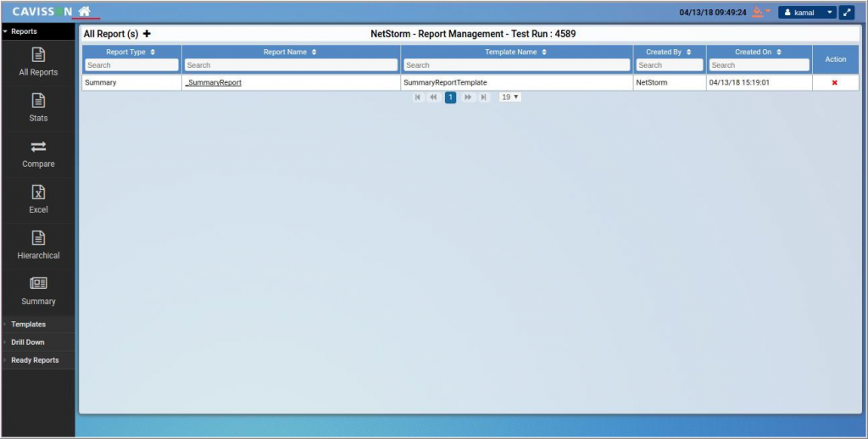Go to previous page of results

tap(433, 97)
